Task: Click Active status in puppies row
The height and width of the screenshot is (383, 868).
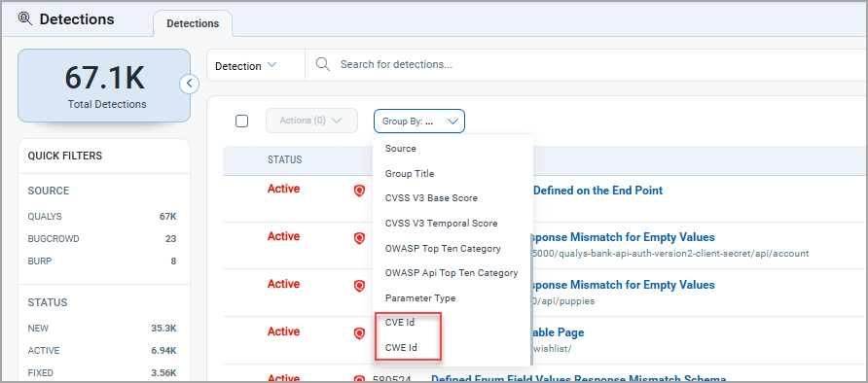Action: (283, 284)
